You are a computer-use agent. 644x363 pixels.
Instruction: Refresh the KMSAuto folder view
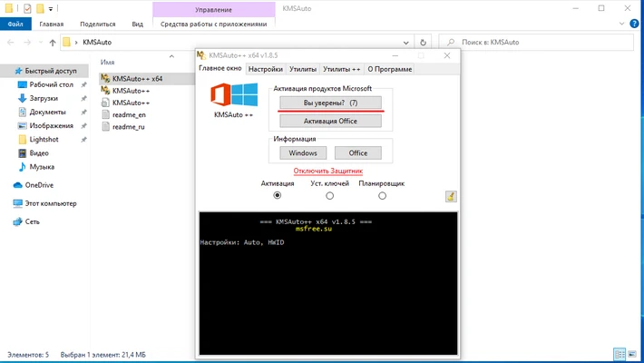click(423, 43)
